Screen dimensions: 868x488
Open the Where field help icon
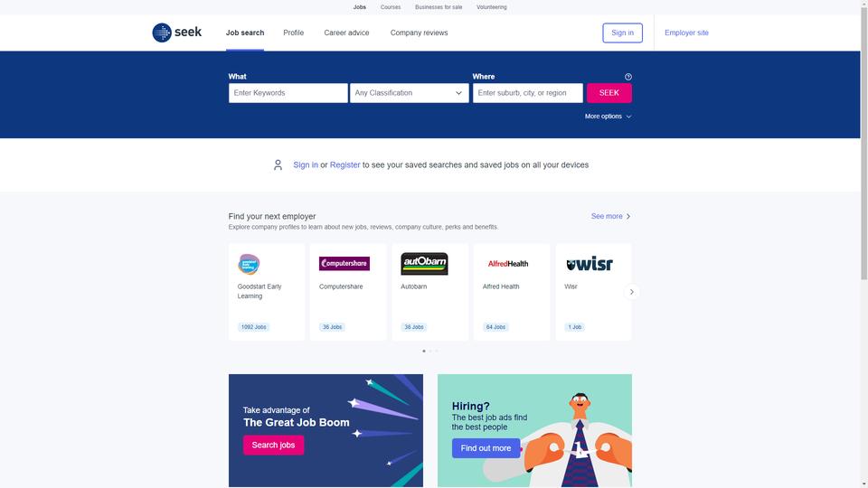(x=627, y=77)
